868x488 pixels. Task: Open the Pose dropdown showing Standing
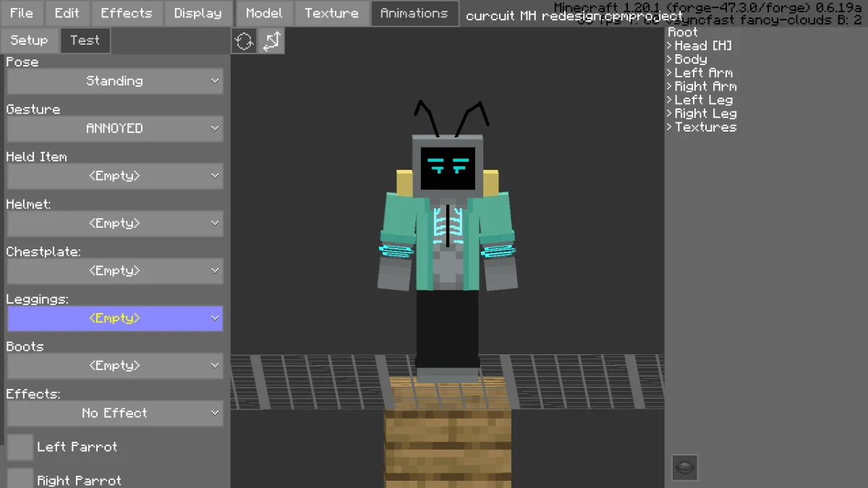point(115,81)
